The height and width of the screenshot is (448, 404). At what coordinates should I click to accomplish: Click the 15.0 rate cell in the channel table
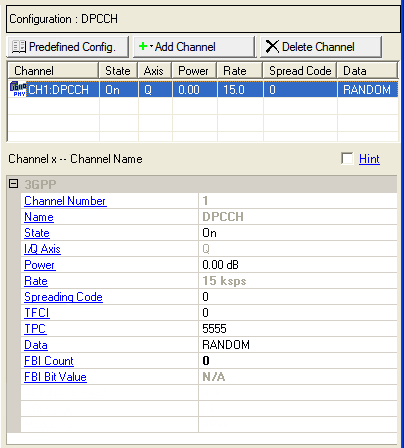coord(240,90)
